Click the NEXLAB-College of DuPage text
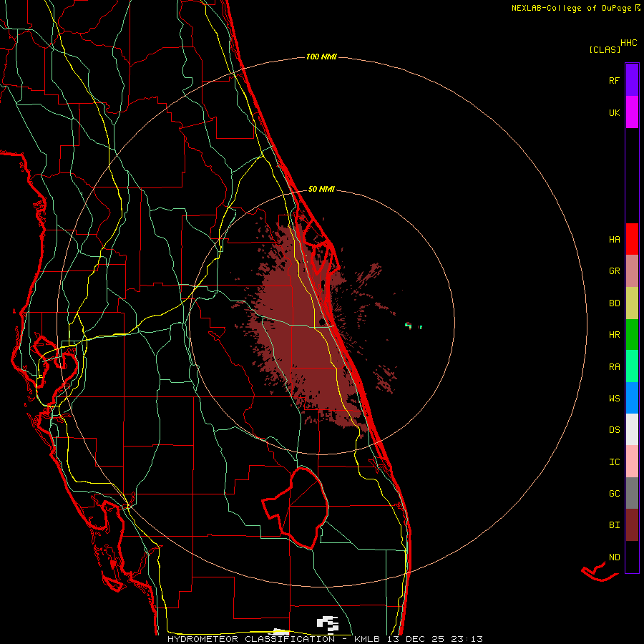Viewport: 644px width, 644px height. tap(571, 8)
